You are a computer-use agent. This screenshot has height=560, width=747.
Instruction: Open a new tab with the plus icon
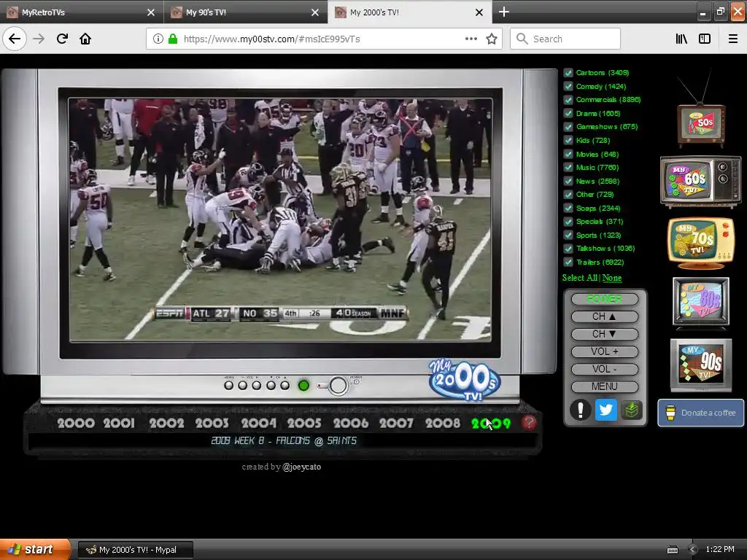point(503,12)
